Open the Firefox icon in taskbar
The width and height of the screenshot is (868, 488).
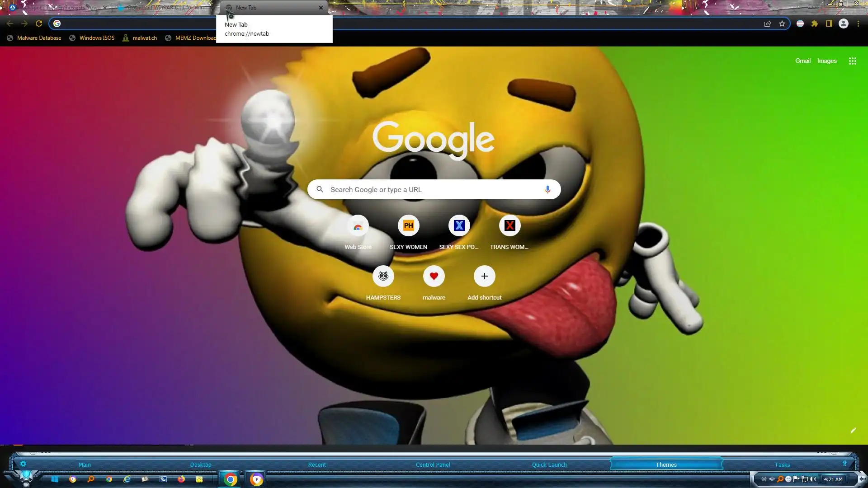(181, 479)
